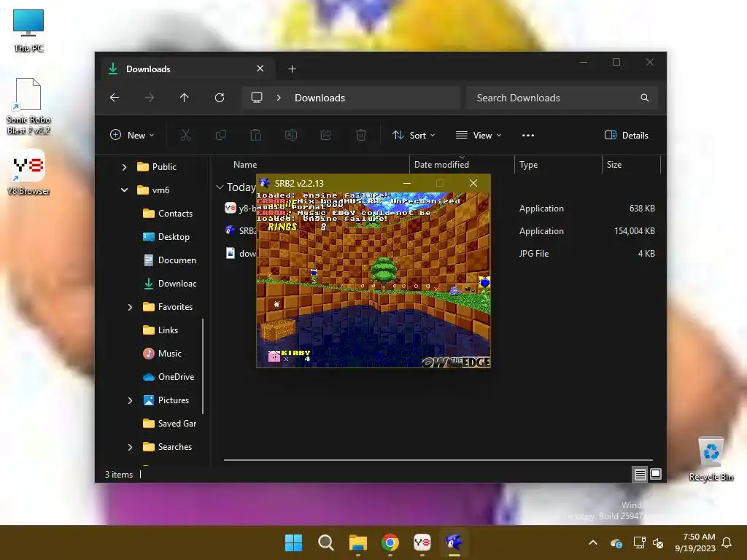Open the Windows Start menu
The height and width of the screenshot is (560, 747).
(293, 542)
